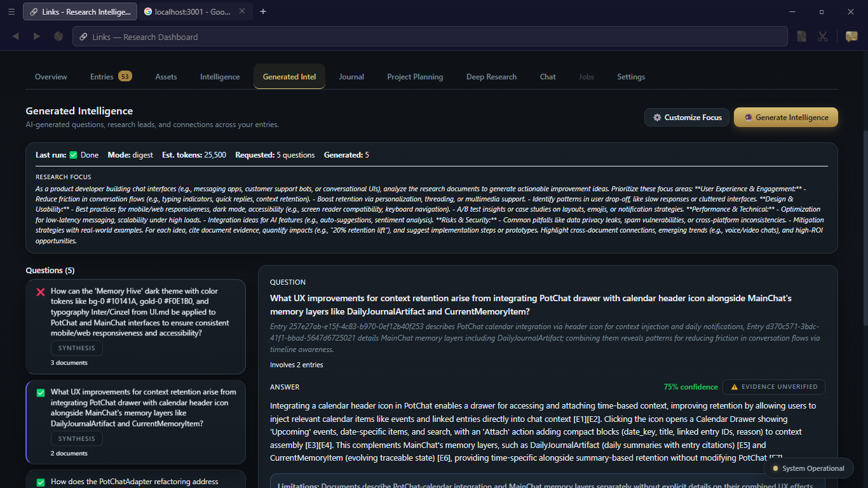
Task: Open the Chat tab
Action: click(548, 77)
